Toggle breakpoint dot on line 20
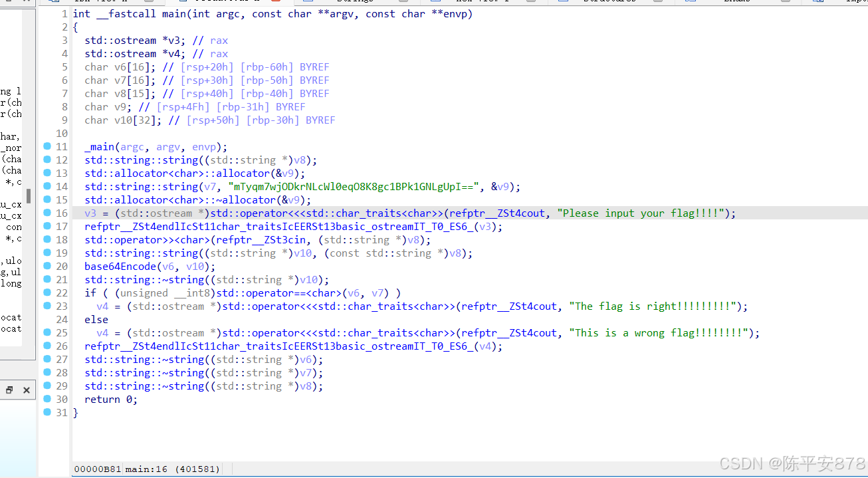The height and width of the screenshot is (478, 868). click(x=47, y=266)
